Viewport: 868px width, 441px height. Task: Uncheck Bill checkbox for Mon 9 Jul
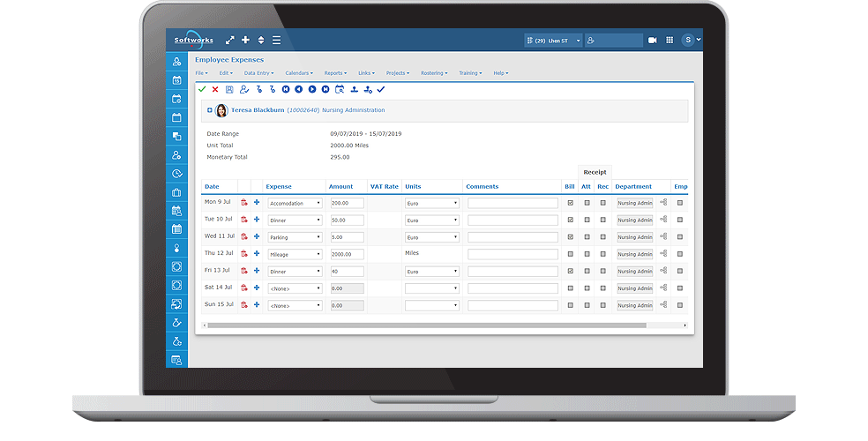(x=570, y=203)
